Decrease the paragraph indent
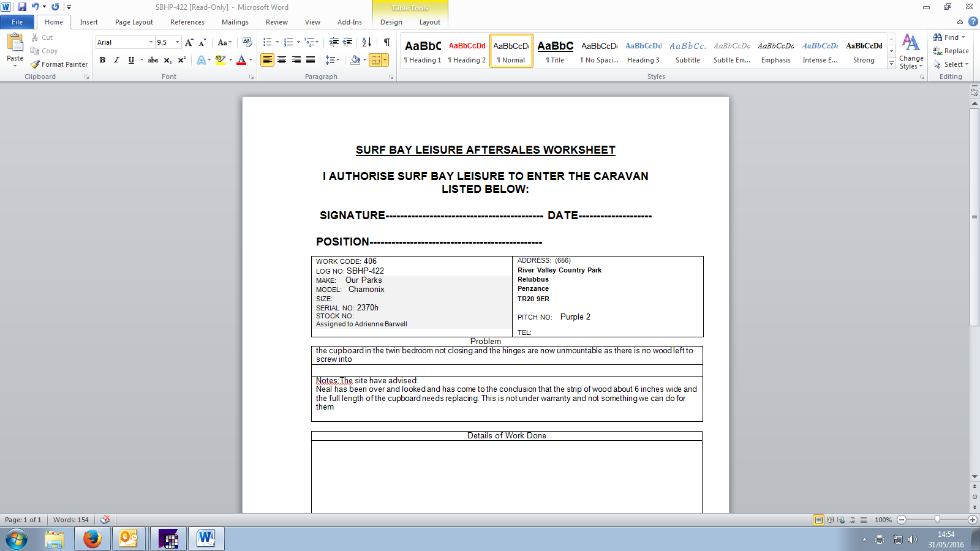Viewport: 980px width, 551px height. [334, 42]
